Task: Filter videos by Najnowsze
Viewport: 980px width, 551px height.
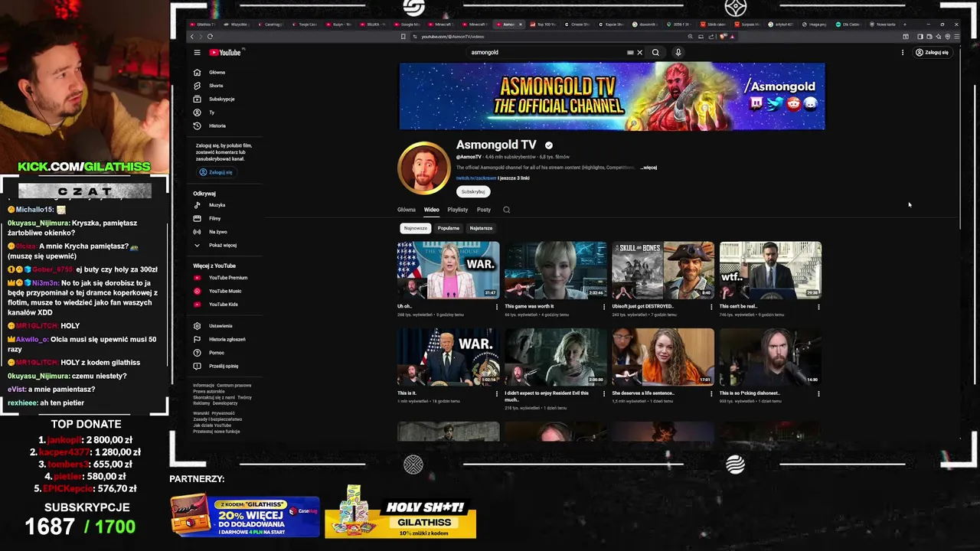Action: (x=416, y=228)
